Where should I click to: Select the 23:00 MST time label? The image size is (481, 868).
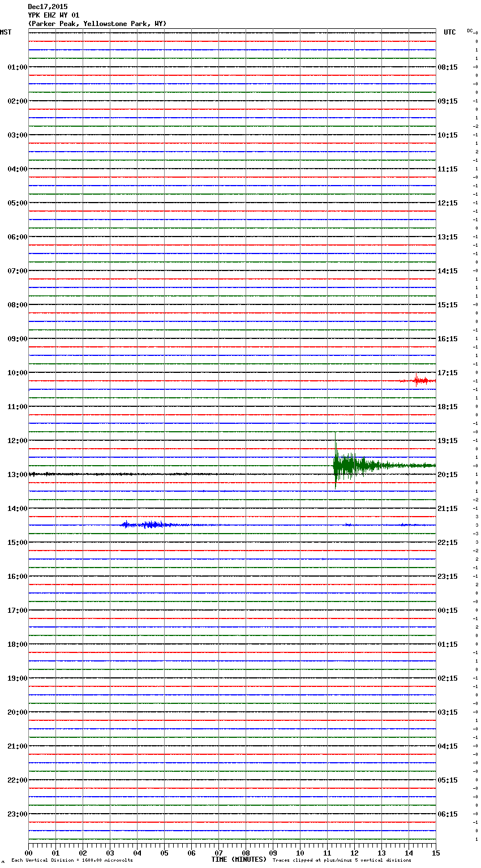point(18,814)
